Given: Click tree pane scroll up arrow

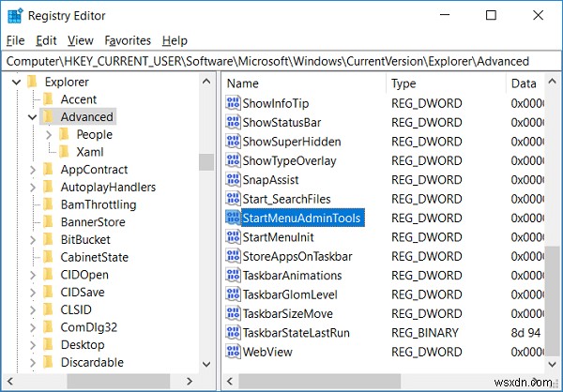Looking at the screenshot, I should [x=206, y=82].
